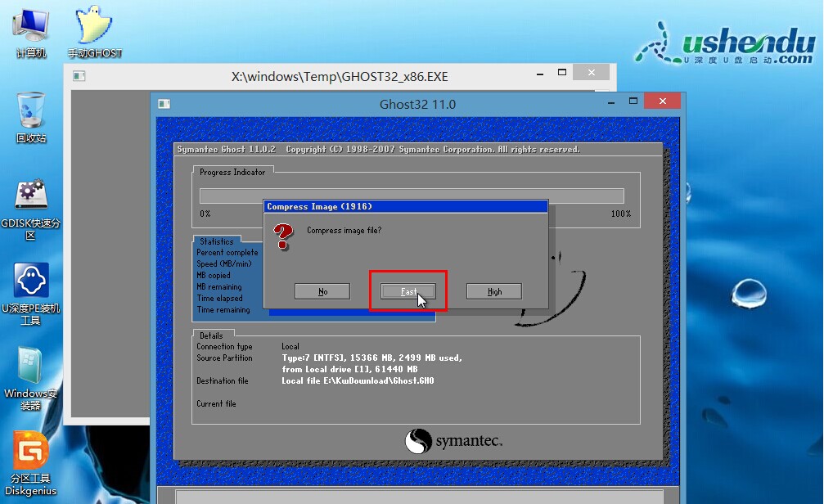This screenshot has height=504, width=824.
Task: Click the '0%' progress label
Action: tap(205, 214)
